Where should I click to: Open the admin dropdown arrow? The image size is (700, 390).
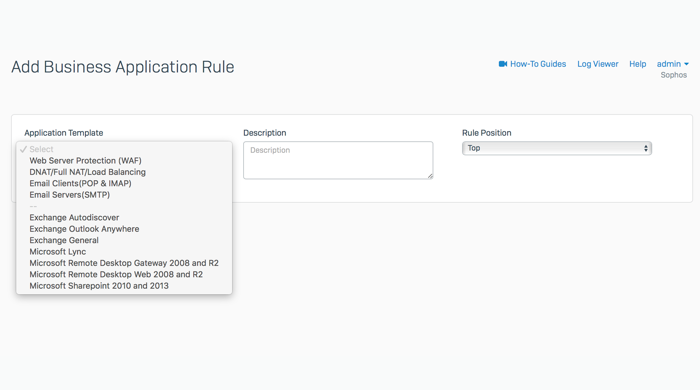tap(686, 64)
